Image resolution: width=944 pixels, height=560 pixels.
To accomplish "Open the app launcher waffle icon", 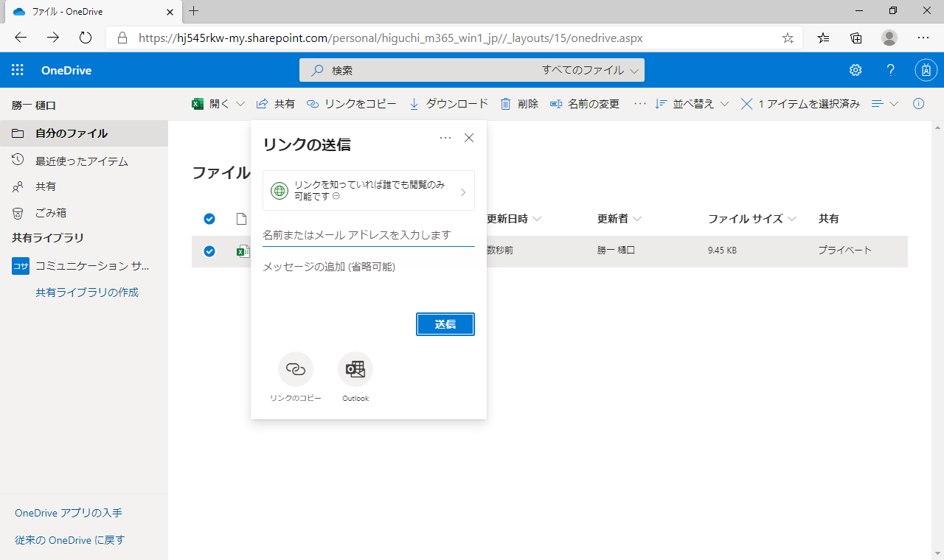I will tap(18, 71).
